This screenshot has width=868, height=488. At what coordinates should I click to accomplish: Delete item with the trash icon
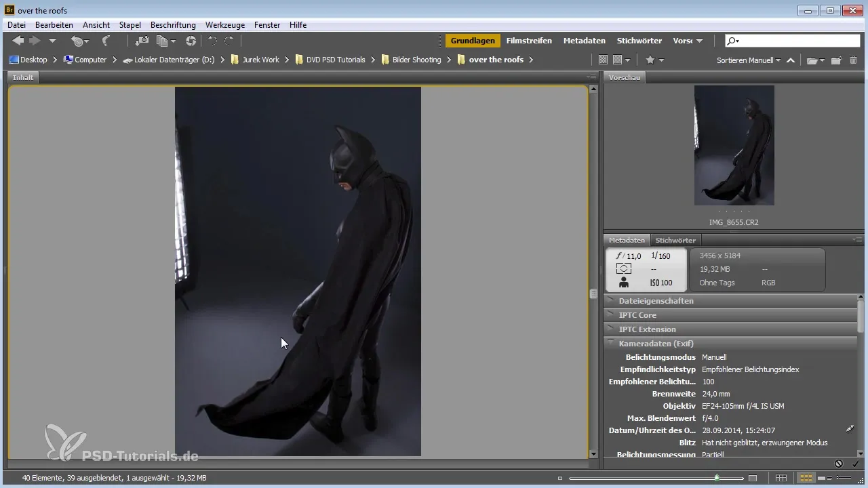coord(853,60)
